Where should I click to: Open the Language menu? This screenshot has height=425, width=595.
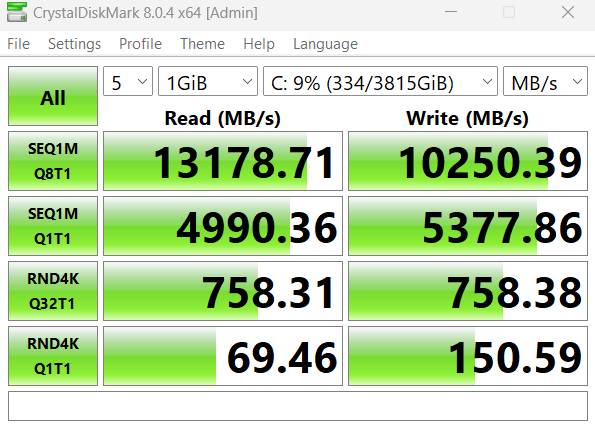click(x=325, y=44)
